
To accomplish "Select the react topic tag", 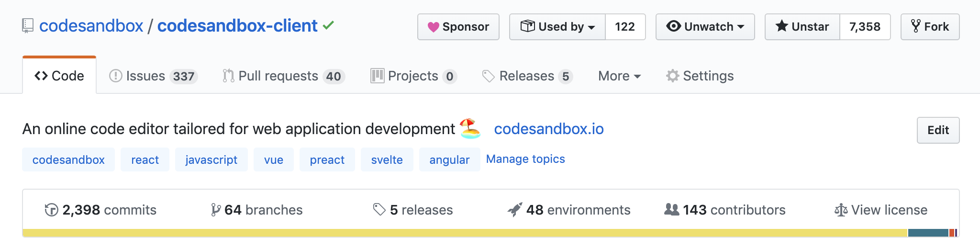I will point(145,159).
